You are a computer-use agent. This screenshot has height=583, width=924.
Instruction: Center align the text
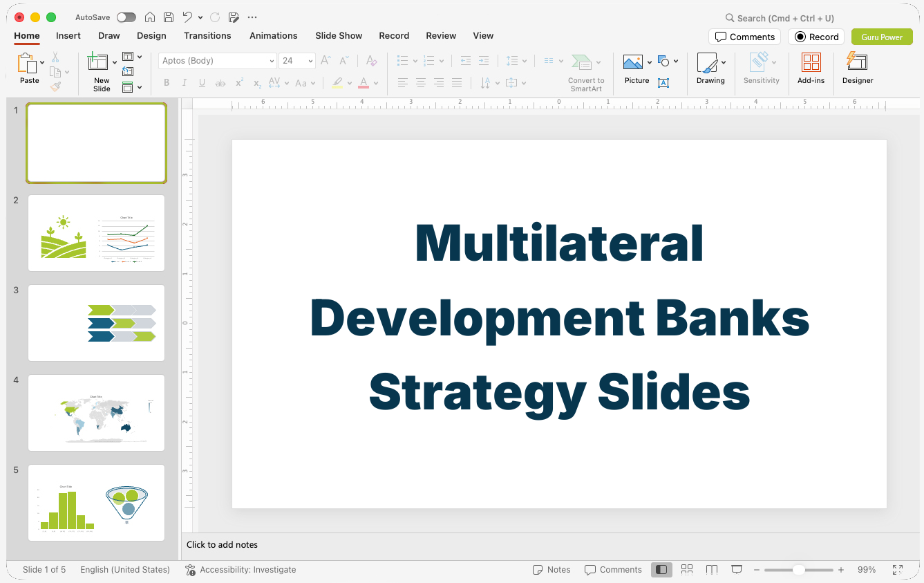(421, 83)
